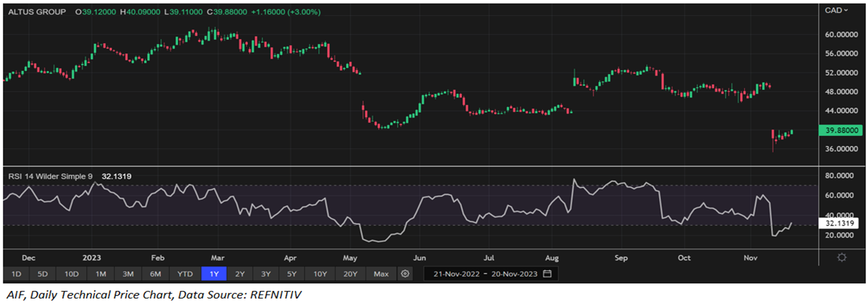Viewport: 868px width, 304px height.
Task: Select the 3M time range
Action: click(x=128, y=274)
